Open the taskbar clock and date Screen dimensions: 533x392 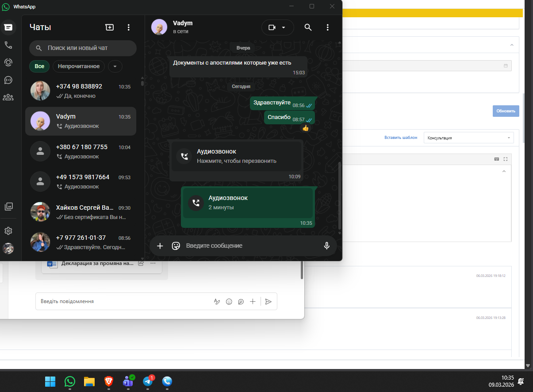click(x=501, y=381)
